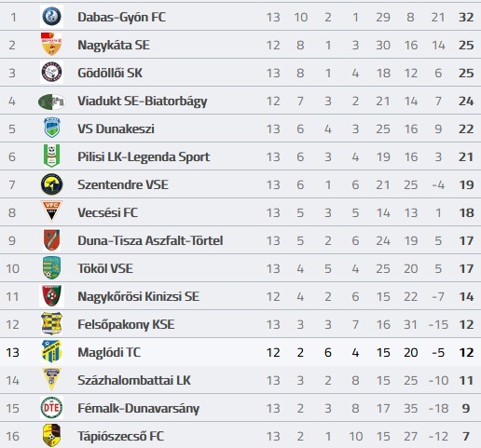Click Dabas-Gyón FC's 32 points value
Screen dimensions: 481x448
tap(466, 17)
